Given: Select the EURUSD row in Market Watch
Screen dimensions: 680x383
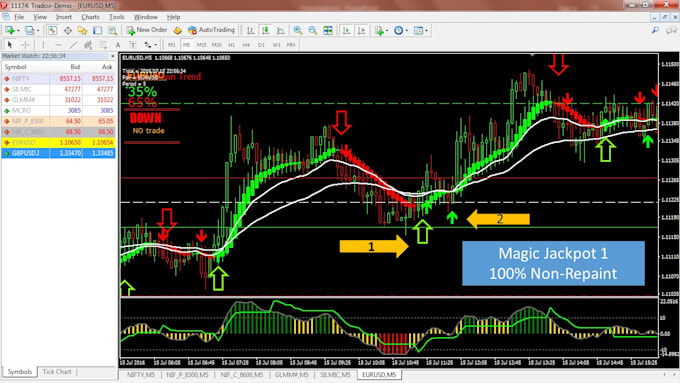Looking at the screenshot, I should click(59, 142).
